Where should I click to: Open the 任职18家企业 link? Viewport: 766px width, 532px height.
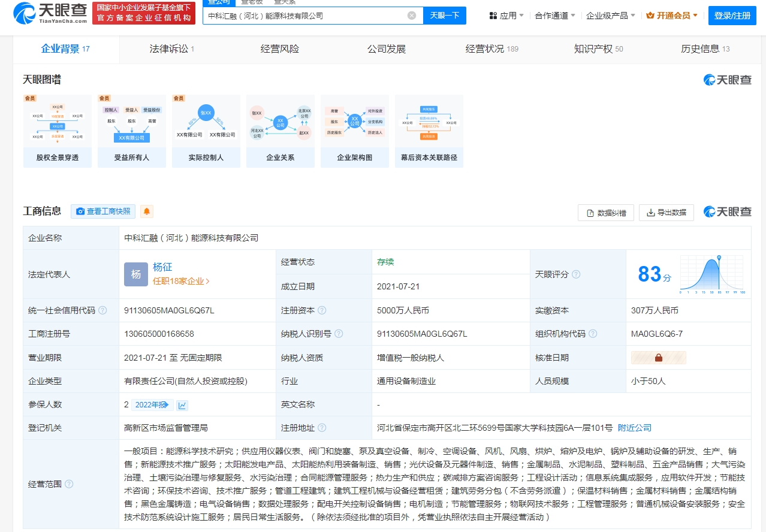pyautogui.click(x=181, y=281)
